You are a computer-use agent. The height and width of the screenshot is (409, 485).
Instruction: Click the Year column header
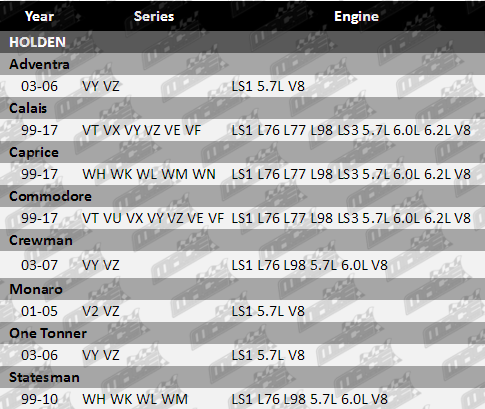tap(39, 16)
